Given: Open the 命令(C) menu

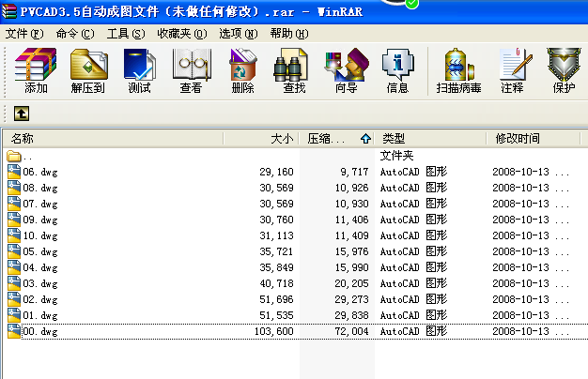Looking at the screenshot, I should pos(75,34).
